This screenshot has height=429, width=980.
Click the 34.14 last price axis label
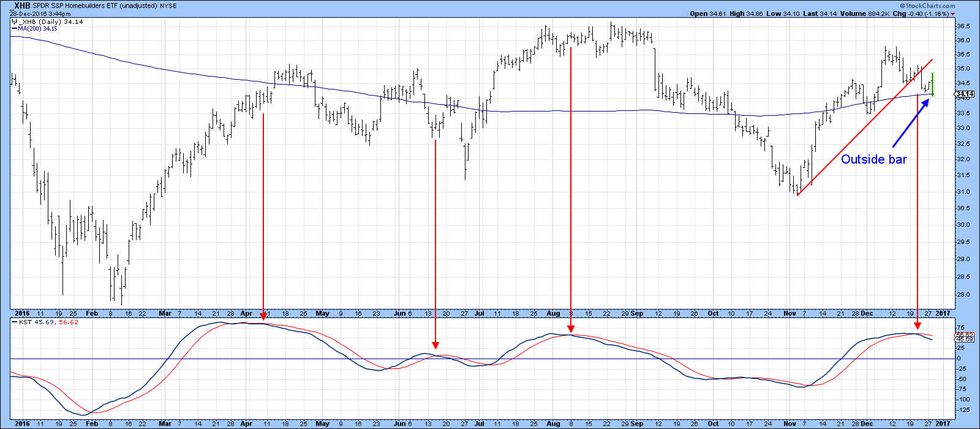click(965, 94)
